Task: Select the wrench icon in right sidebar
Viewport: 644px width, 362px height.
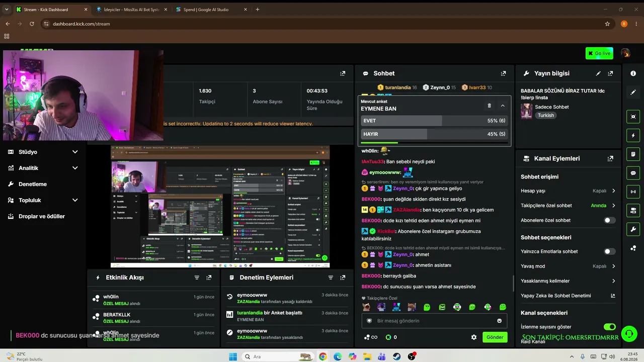Action: 633,229
